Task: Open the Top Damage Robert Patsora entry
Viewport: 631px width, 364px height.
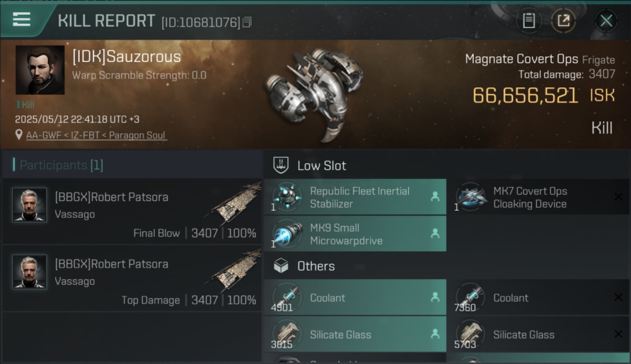Action: [x=132, y=279]
